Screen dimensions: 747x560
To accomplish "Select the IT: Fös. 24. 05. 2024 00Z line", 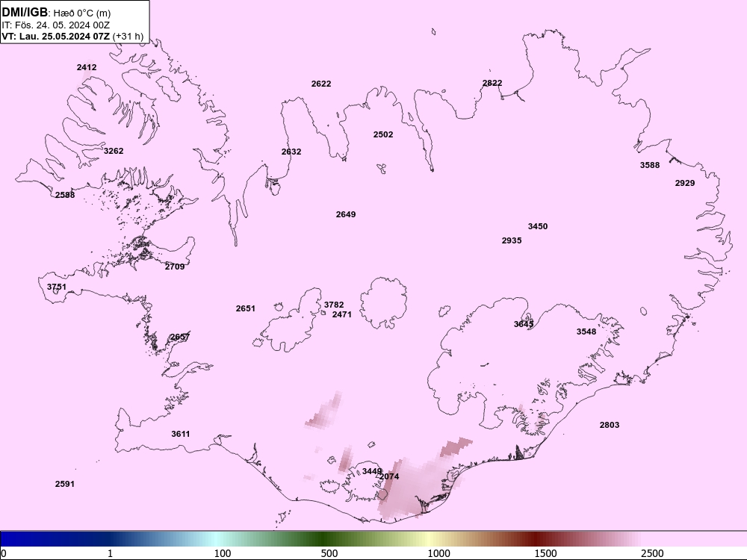I will tap(56, 25).
